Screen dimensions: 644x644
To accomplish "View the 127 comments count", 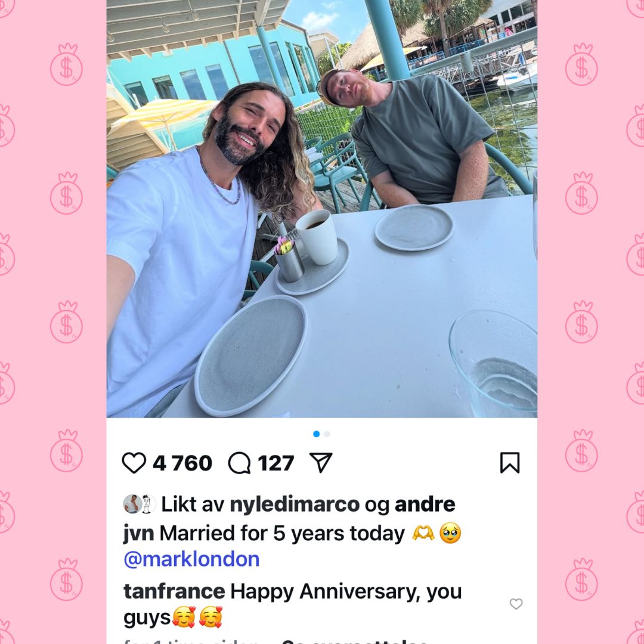I will pyautogui.click(x=276, y=463).
